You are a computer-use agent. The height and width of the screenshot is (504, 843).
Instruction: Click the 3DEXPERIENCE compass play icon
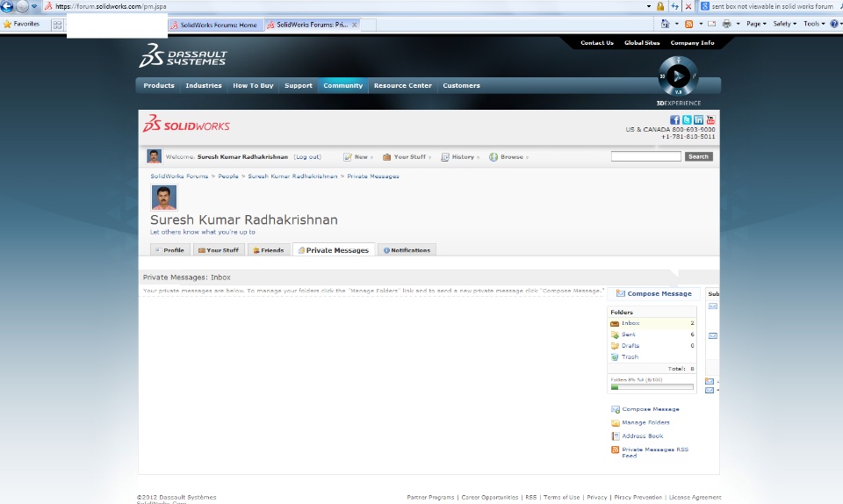tap(679, 76)
